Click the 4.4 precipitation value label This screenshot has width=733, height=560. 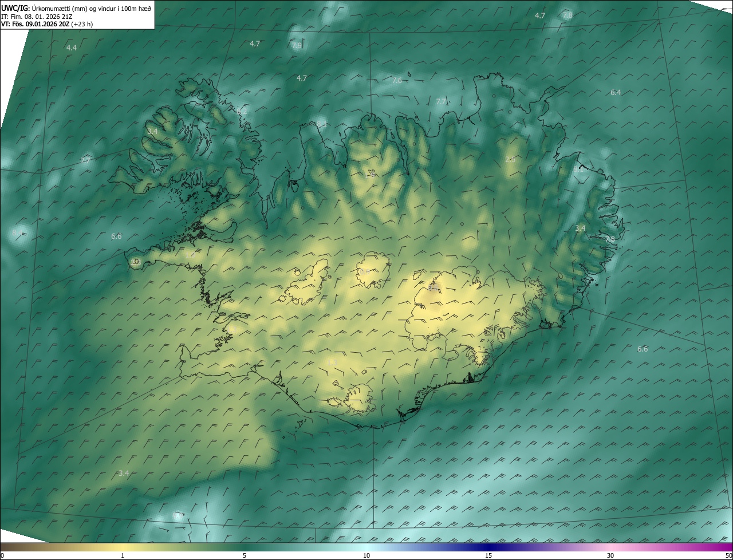tap(71, 48)
